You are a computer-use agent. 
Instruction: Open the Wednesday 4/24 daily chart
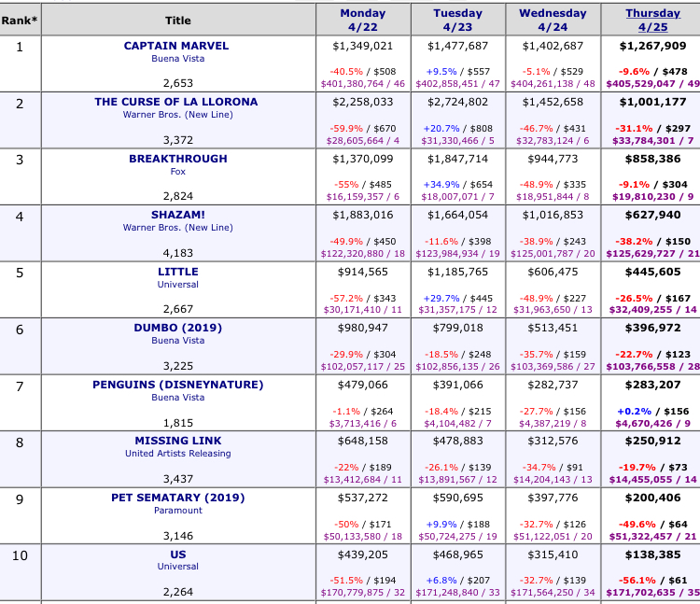(x=553, y=20)
